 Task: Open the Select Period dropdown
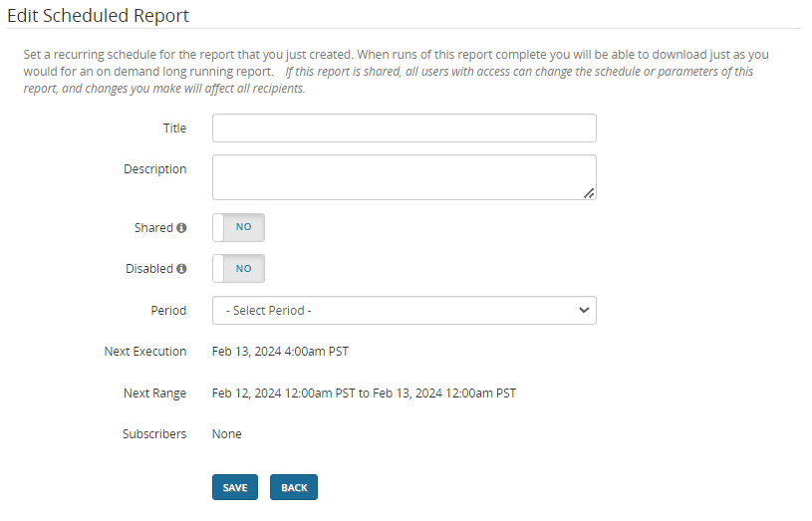404,311
